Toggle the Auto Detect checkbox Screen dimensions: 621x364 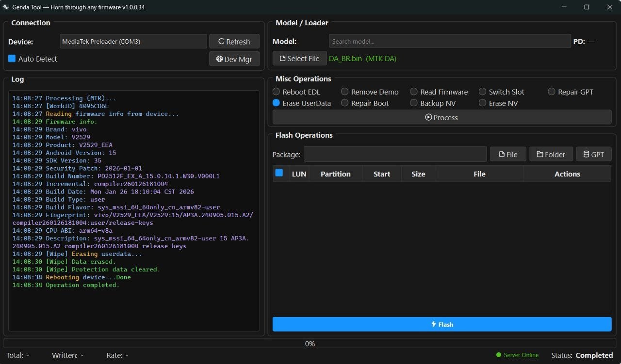[12, 59]
